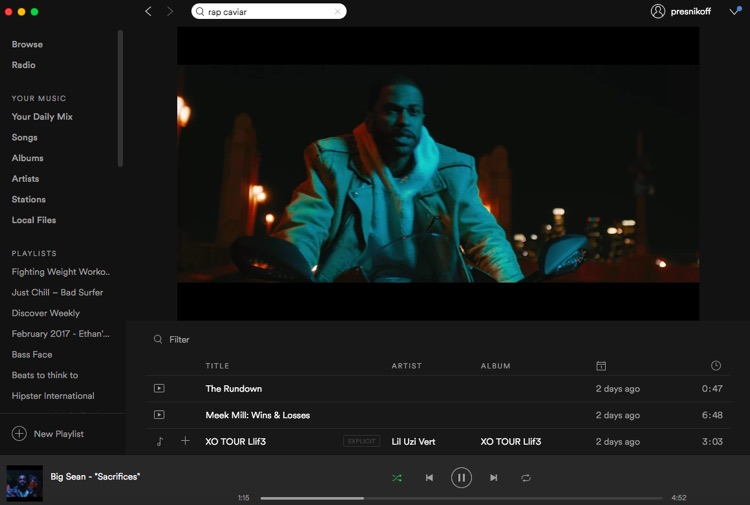Open Local Files in the sidebar
The image size is (750, 505).
pyautogui.click(x=34, y=220)
